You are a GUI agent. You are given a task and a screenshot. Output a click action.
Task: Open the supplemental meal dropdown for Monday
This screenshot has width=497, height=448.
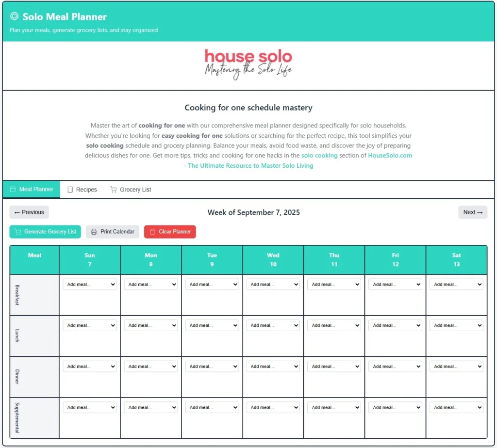(x=150, y=407)
